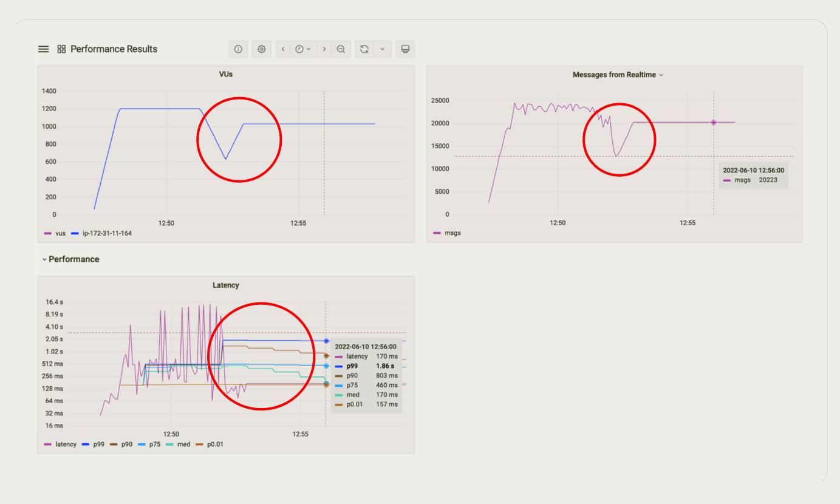Click the 16.4 s label on Latency axis
Viewport: 840px width, 504px height.
pos(54,302)
